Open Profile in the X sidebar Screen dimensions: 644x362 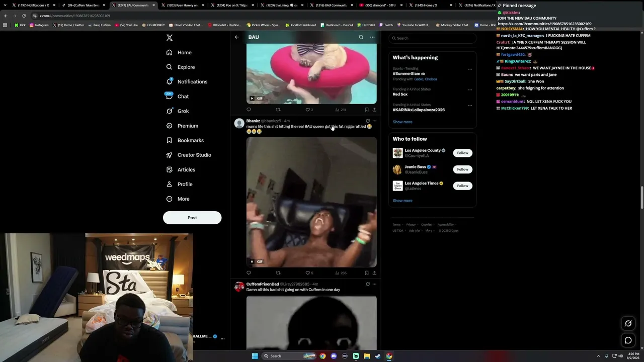(180, 184)
